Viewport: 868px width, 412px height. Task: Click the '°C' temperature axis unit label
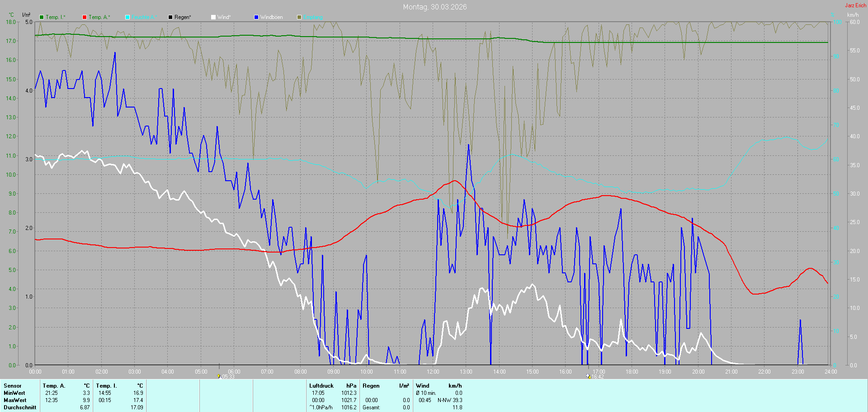[11, 15]
